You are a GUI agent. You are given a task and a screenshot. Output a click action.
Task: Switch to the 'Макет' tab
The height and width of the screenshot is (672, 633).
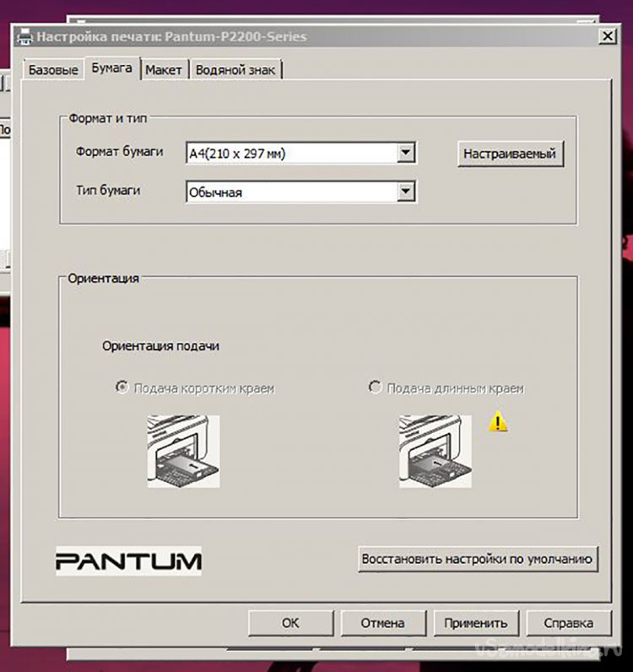[x=164, y=70]
